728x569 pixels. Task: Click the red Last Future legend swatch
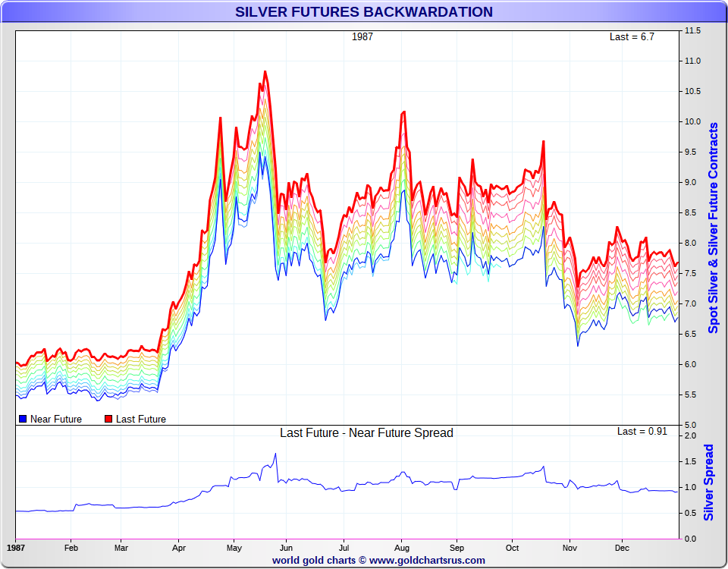tap(108, 419)
